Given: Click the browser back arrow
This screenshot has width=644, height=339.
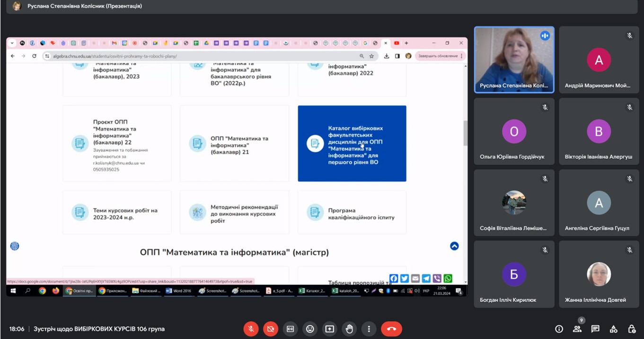Looking at the screenshot, I should click(x=13, y=56).
